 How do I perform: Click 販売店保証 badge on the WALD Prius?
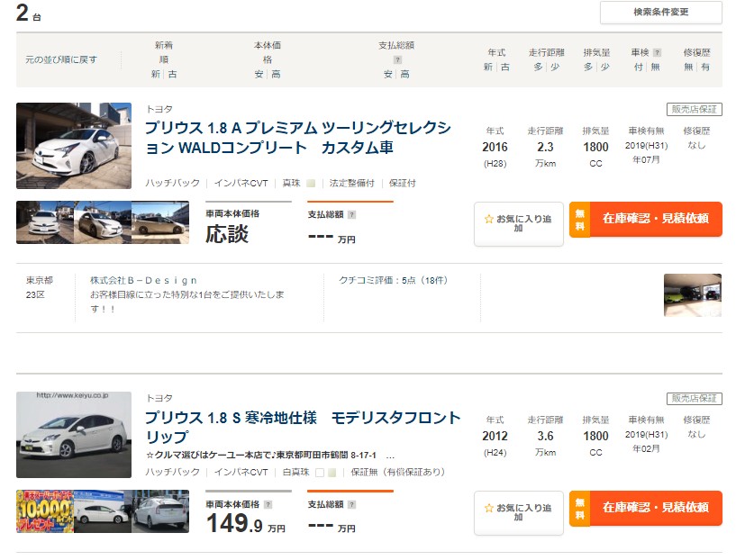694,110
